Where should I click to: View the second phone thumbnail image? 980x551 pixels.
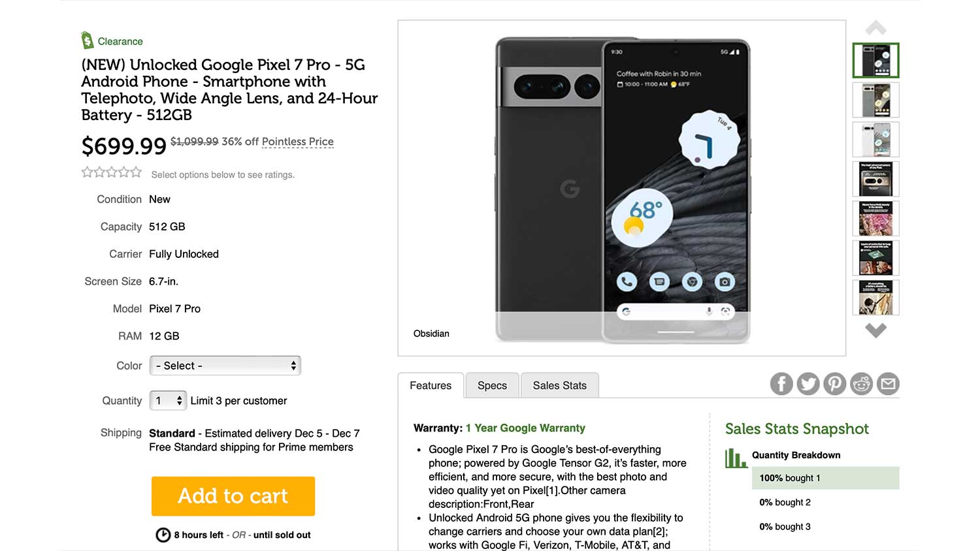[x=875, y=100]
